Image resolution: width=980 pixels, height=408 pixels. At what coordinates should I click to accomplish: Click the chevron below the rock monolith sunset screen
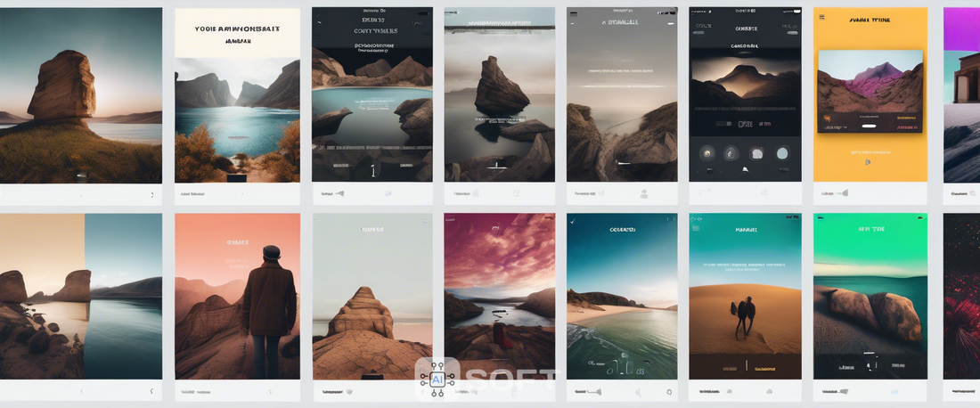[x=151, y=194]
